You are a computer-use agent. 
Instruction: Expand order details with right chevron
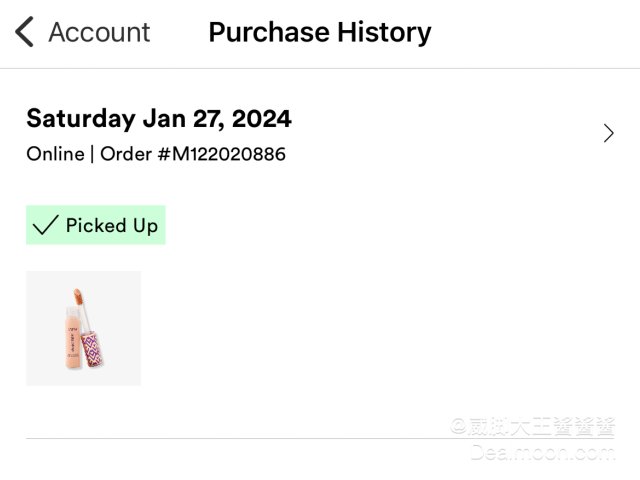(609, 133)
